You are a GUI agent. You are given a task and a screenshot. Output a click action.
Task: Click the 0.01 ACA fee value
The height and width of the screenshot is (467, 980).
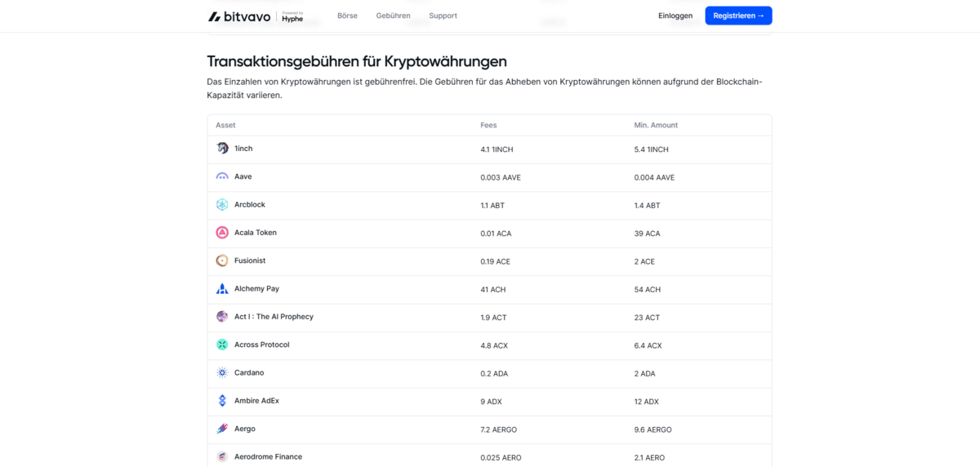pos(496,233)
